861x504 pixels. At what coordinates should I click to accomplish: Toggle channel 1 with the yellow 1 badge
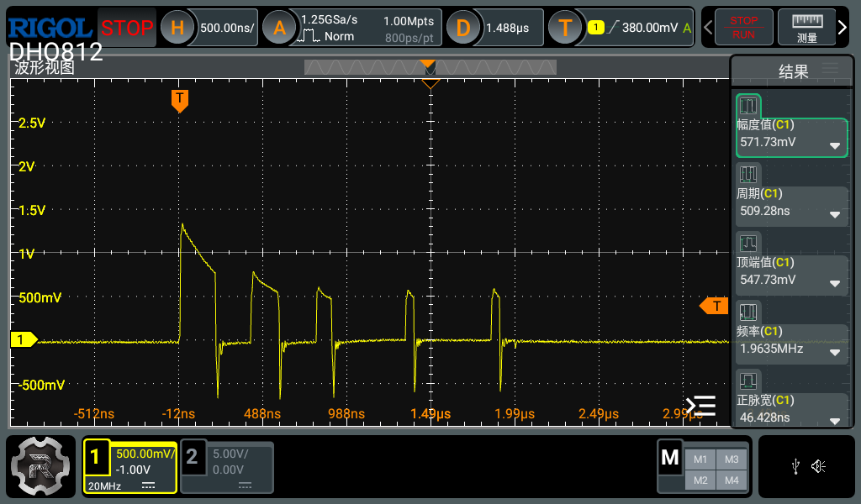click(96, 457)
